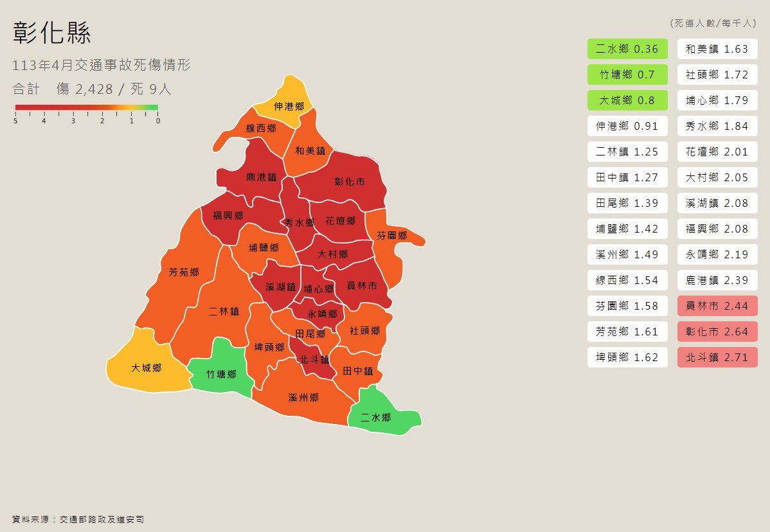Viewport: 770px width, 532px height.
Task: Click the red-to-green color scale bar
Action: click(86, 108)
